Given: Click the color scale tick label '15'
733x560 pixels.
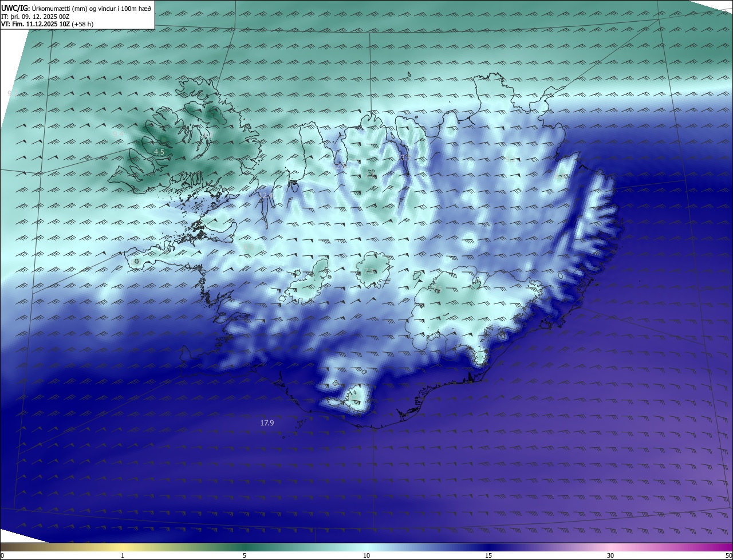Looking at the screenshot, I should 488,555.
